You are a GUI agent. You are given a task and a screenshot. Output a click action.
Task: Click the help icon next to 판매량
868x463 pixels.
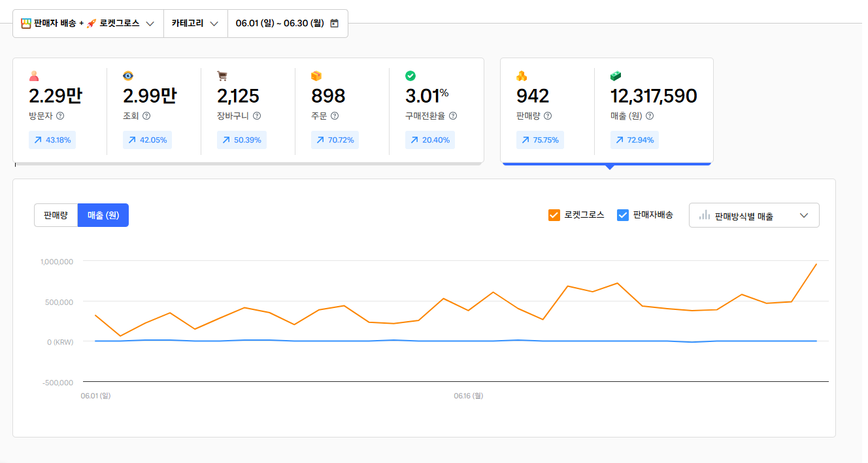[x=548, y=116]
